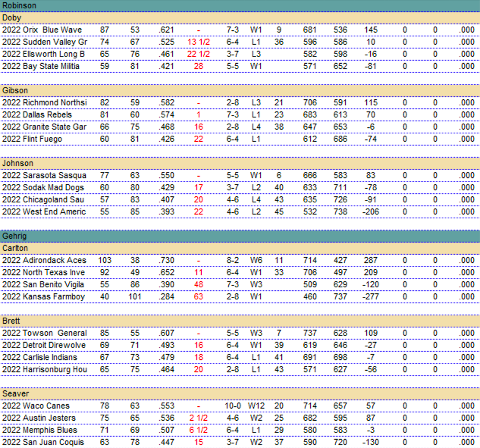Click Harrisonburg Hou win percentage .464
The width and height of the screenshot is (480, 448).
(166, 370)
